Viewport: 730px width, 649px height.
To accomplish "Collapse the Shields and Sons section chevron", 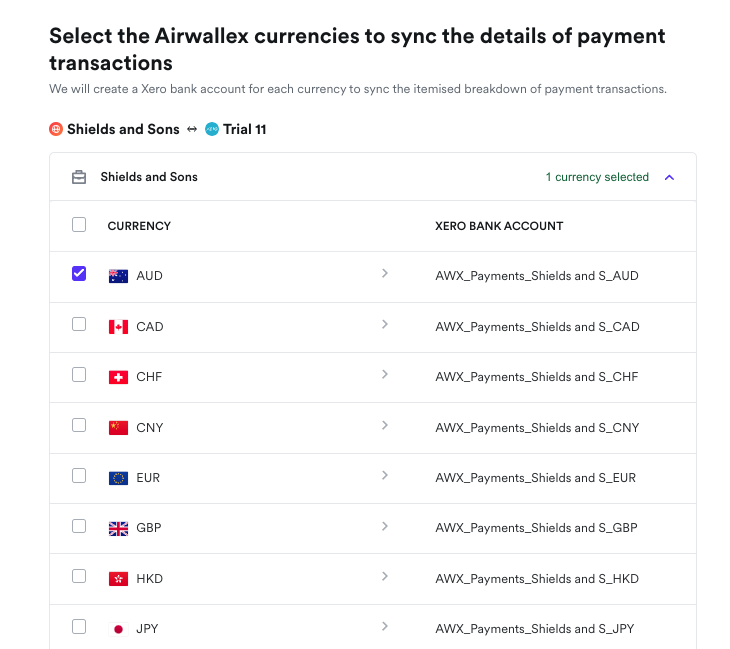I will 670,177.
